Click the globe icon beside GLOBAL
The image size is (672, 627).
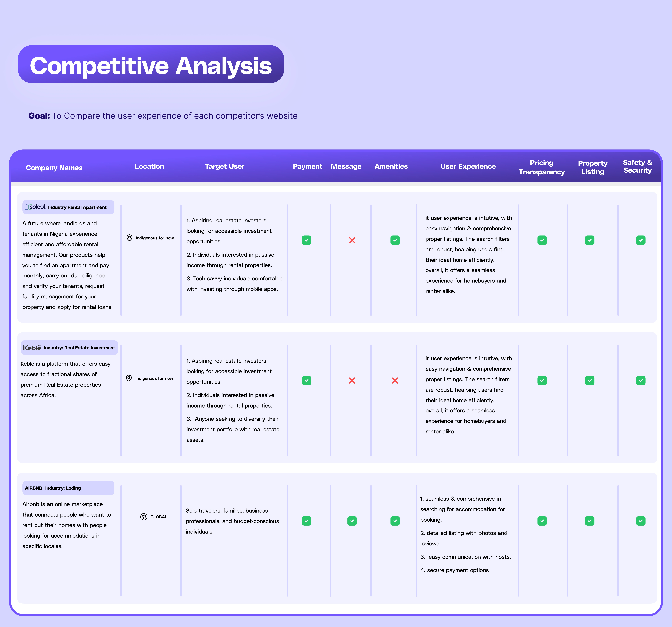point(144,517)
